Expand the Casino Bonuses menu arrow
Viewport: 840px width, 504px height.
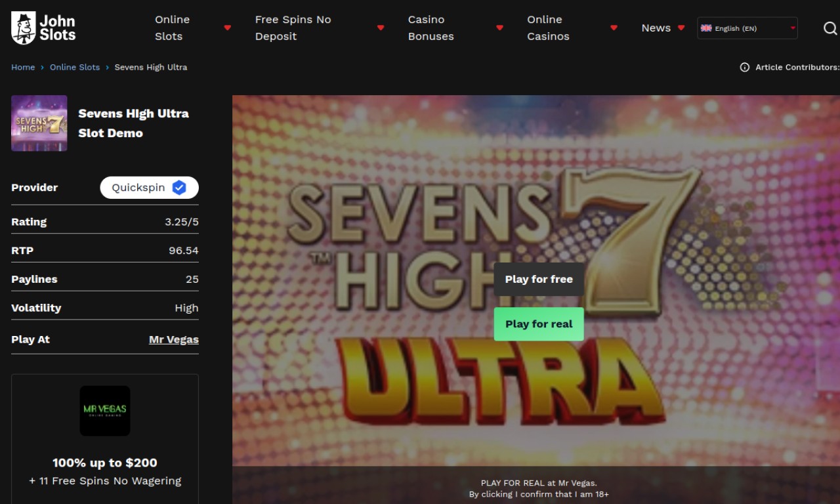pos(499,28)
